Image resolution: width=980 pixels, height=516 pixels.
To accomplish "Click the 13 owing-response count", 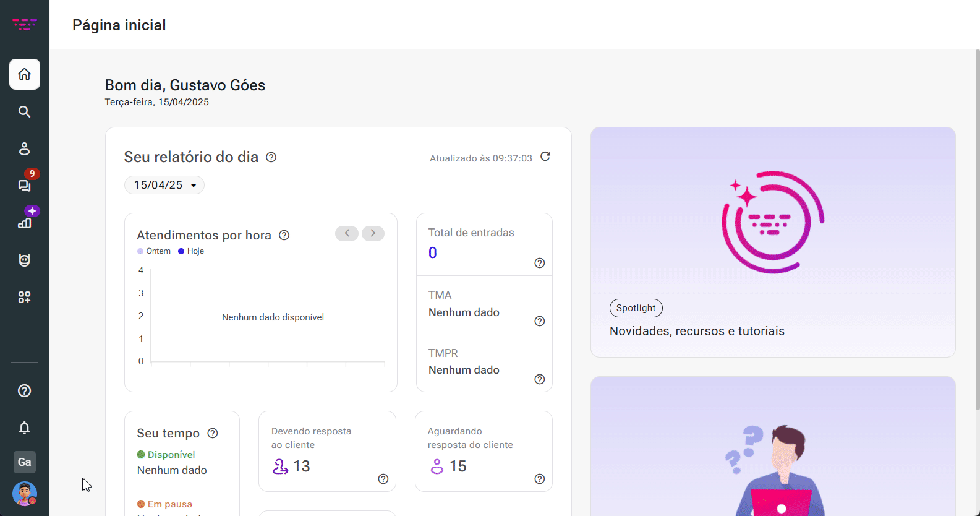I will [x=302, y=466].
